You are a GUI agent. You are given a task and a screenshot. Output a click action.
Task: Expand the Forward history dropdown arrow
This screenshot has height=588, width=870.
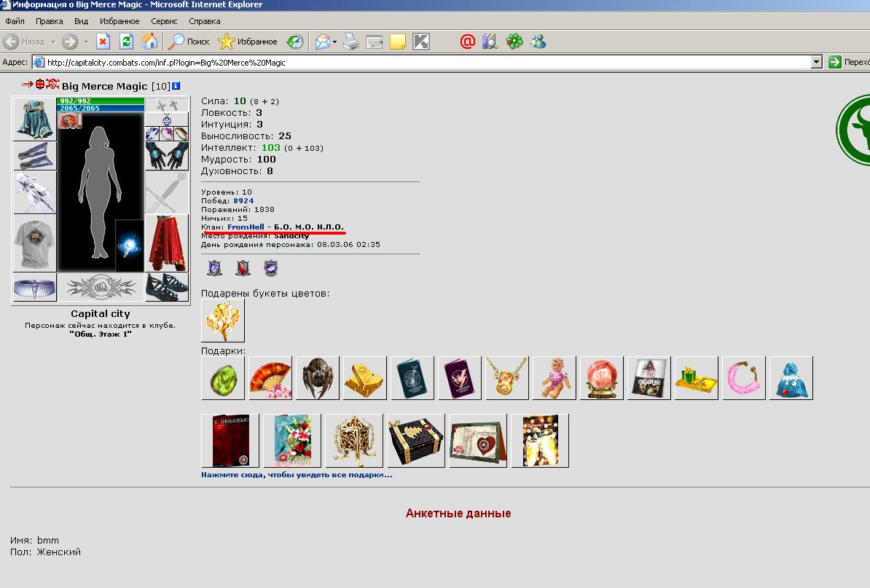86,42
